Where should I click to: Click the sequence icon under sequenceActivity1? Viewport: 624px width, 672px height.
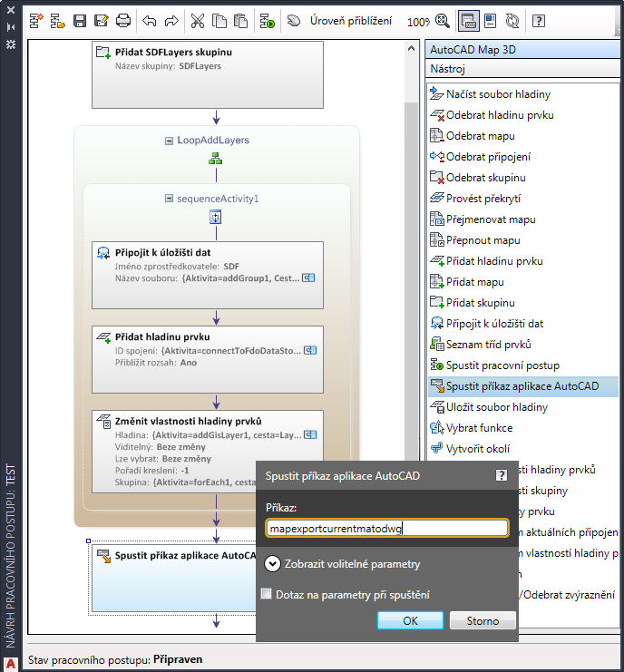click(x=215, y=217)
